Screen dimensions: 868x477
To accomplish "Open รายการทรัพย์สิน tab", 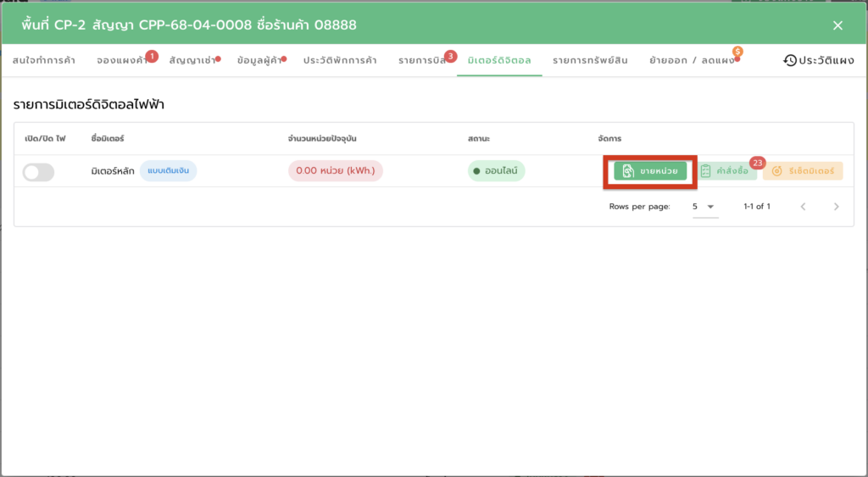I will [x=590, y=61].
